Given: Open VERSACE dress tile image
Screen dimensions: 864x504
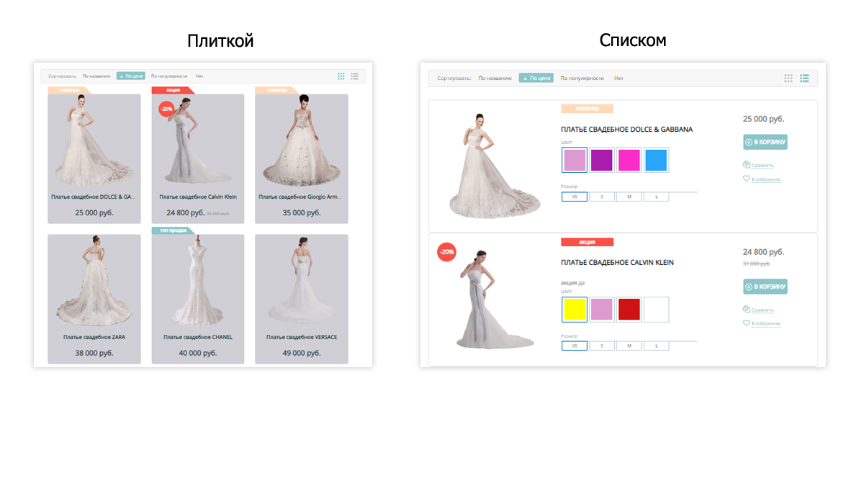Looking at the screenshot, I should [302, 282].
